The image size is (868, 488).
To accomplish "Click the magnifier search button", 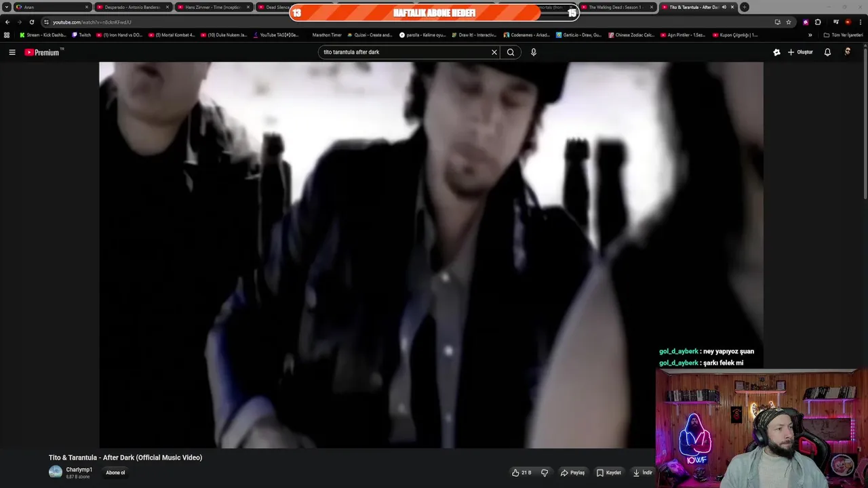I will tap(511, 52).
